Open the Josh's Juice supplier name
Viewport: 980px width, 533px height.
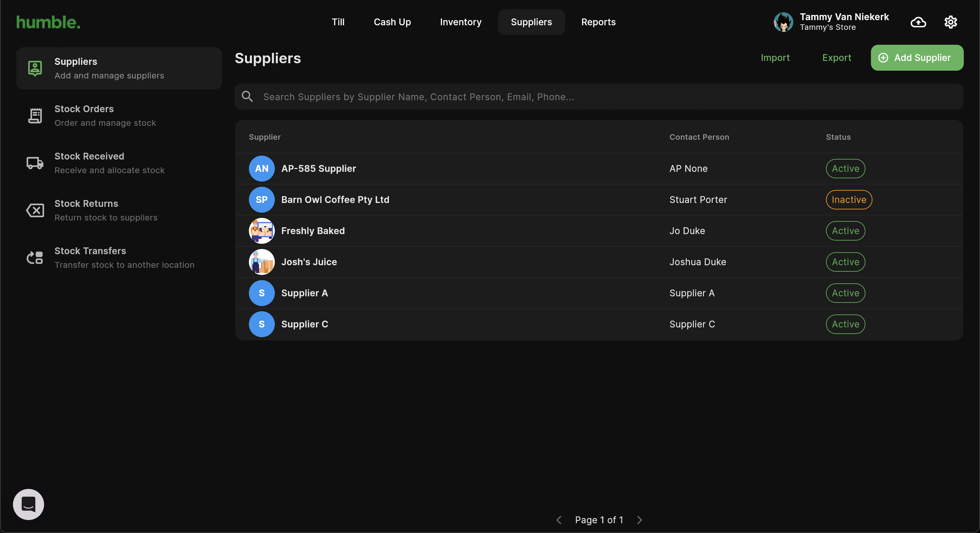(309, 262)
